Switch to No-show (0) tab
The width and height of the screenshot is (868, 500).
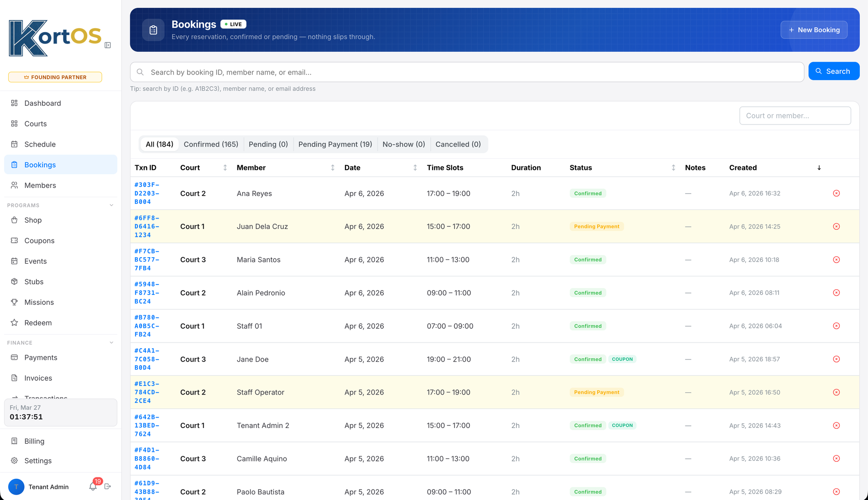404,144
